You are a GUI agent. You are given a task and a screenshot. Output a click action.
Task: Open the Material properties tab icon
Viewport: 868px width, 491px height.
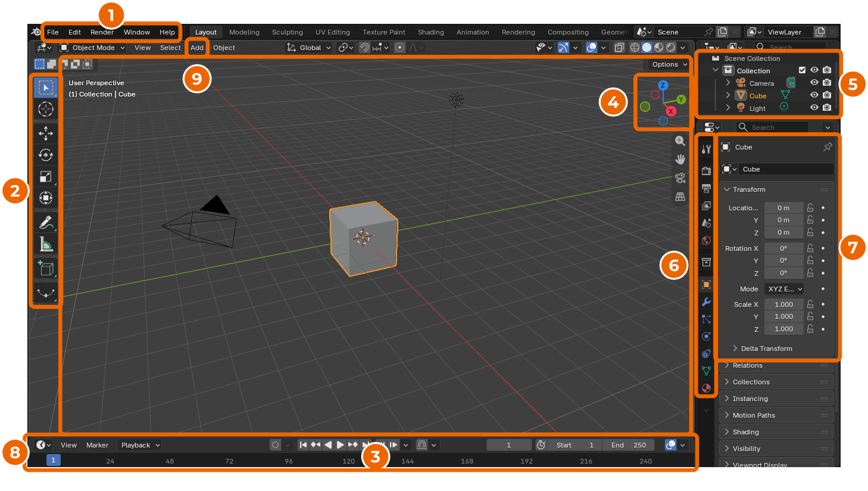point(706,388)
